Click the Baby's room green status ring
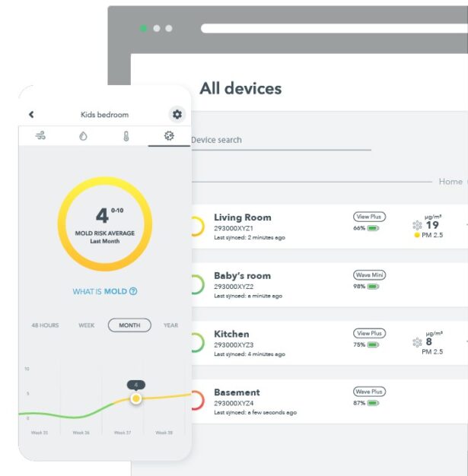This screenshot has width=468, height=476. coord(197,284)
